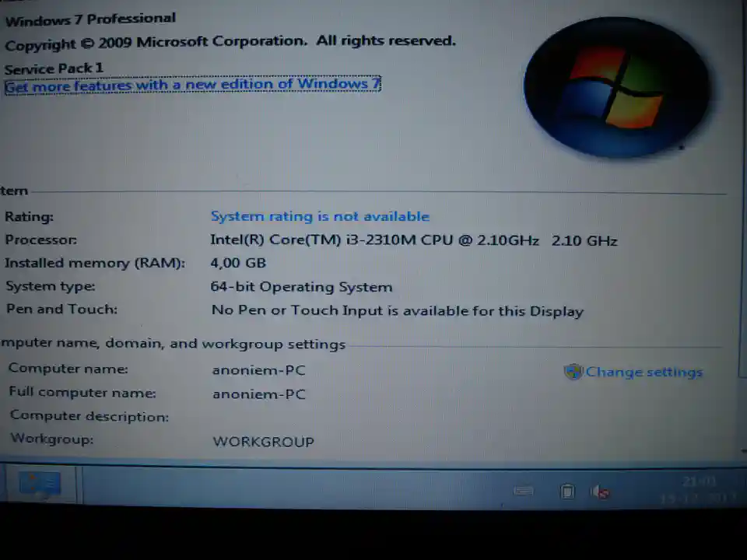This screenshot has height=560, width=747.
Task: Select the 'WORKGROUP' value text
Action: (264, 442)
